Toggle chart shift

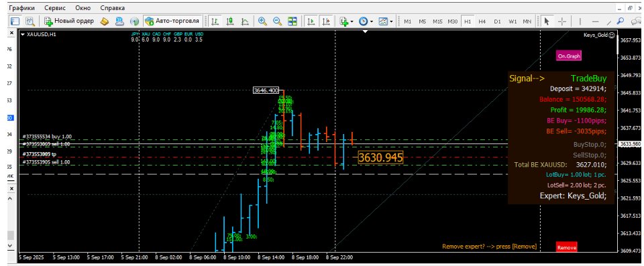point(326,21)
